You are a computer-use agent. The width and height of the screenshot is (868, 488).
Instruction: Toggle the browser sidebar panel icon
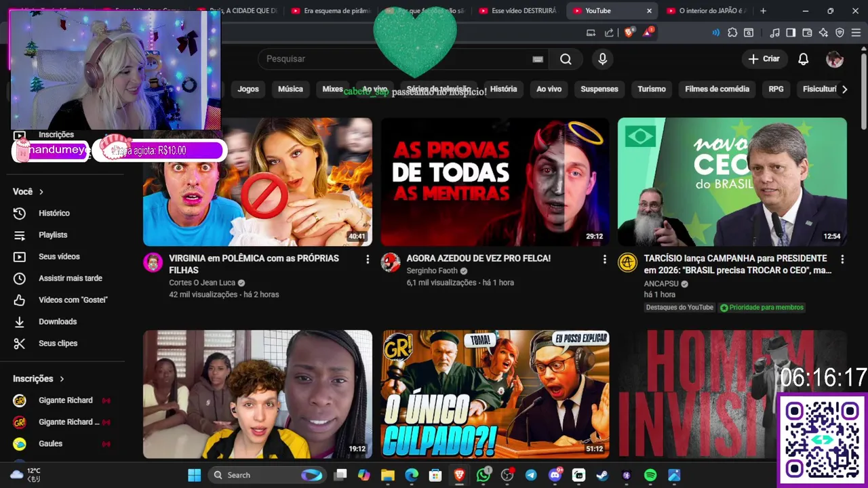point(791,33)
